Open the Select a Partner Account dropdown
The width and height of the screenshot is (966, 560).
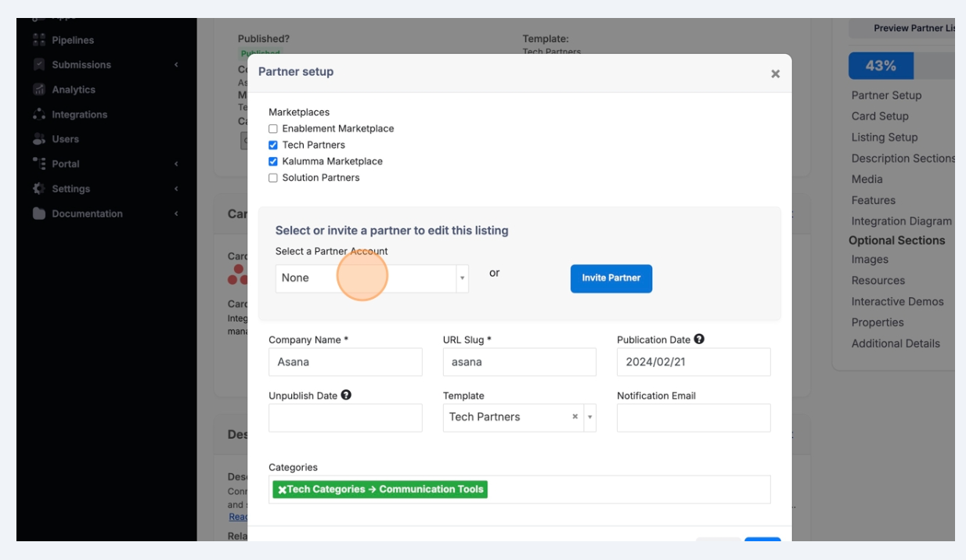point(372,278)
